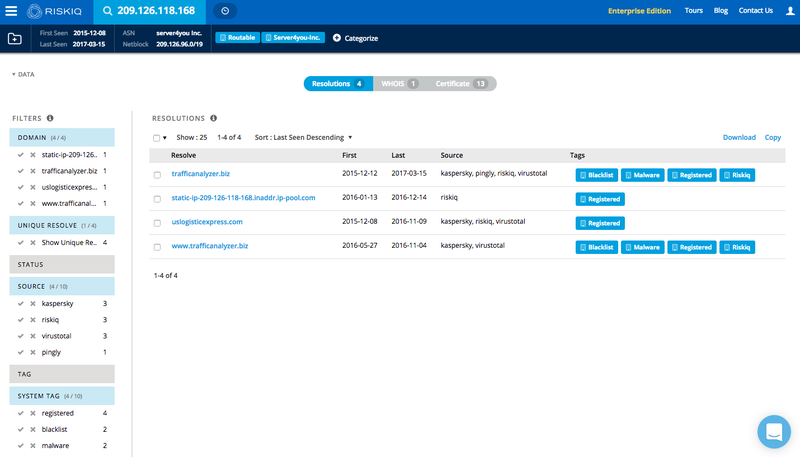Sort by the Last column header
800x457 pixels.
(x=398, y=155)
